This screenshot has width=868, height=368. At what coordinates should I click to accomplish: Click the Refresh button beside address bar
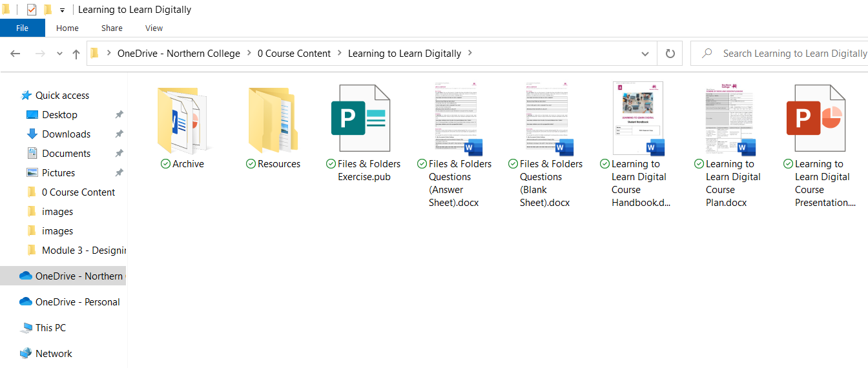(670, 54)
